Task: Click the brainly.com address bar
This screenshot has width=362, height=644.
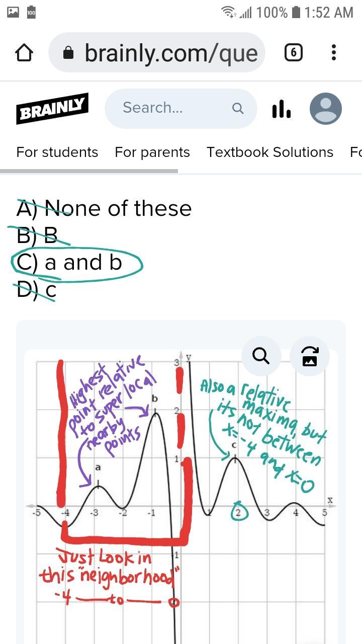Action: click(171, 53)
